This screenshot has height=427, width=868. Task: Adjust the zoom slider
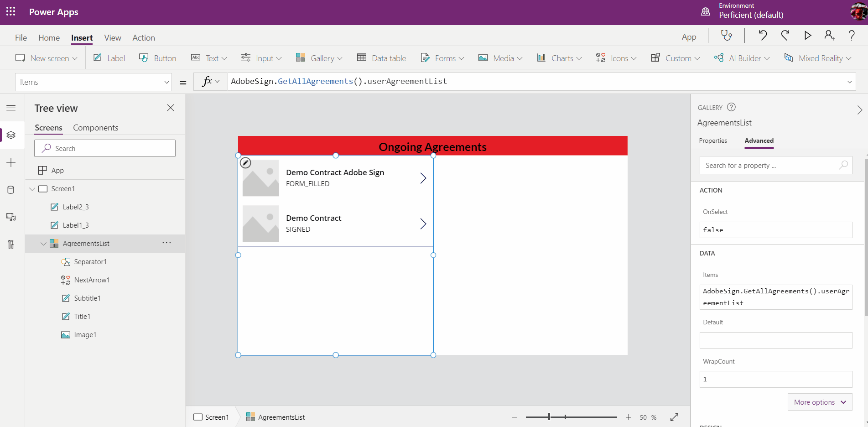[x=571, y=417]
